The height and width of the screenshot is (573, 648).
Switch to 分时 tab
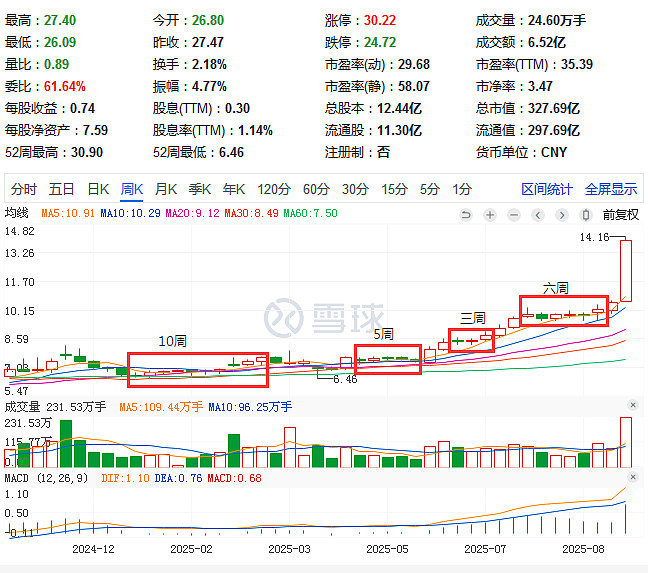pos(24,189)
